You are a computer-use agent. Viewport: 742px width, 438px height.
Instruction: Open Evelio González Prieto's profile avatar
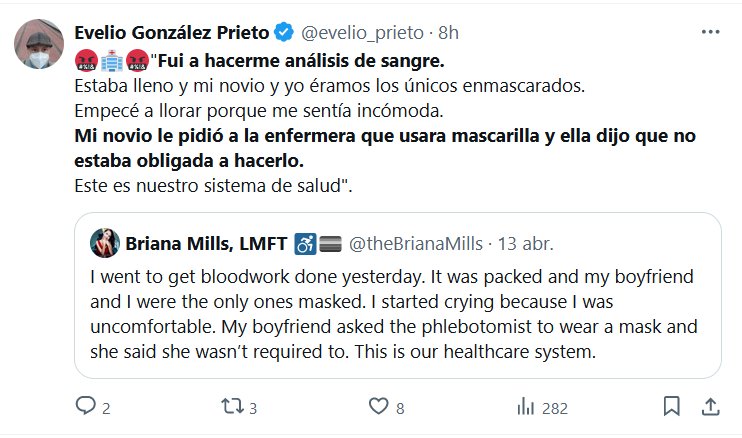[x=37, y=42]
